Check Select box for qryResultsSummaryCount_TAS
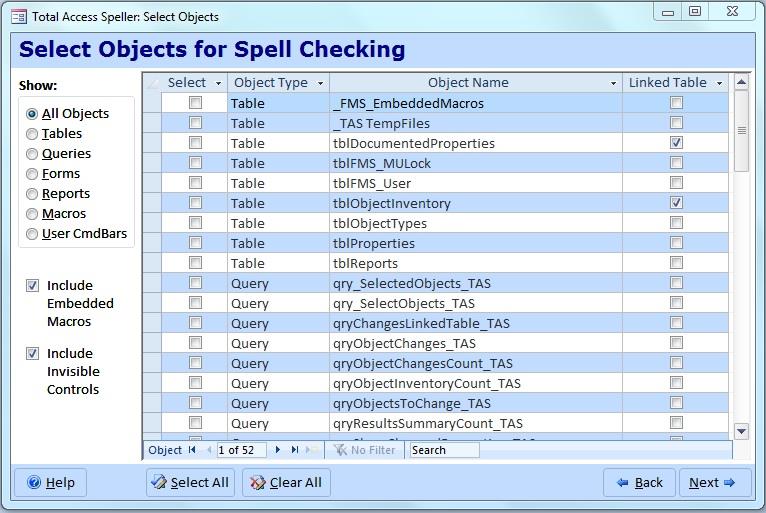Image resolution: width=766 pixels, height=513 pixels. click(x=195, y=423)
